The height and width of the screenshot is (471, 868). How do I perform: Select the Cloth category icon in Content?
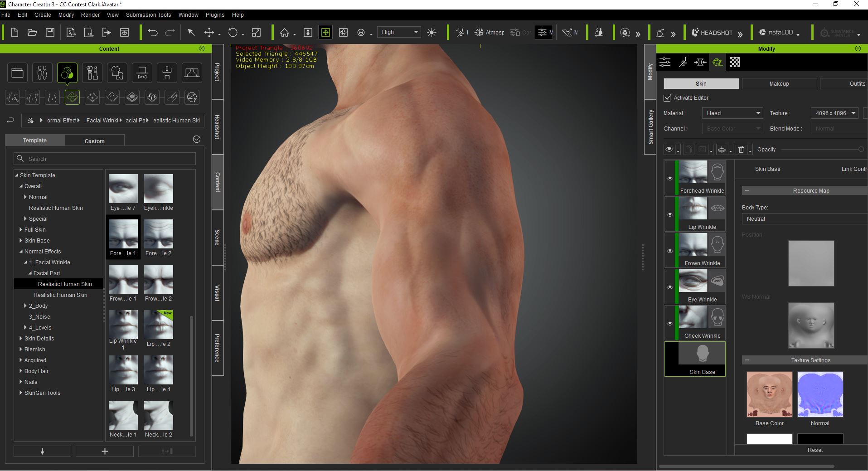pos(117,73)
